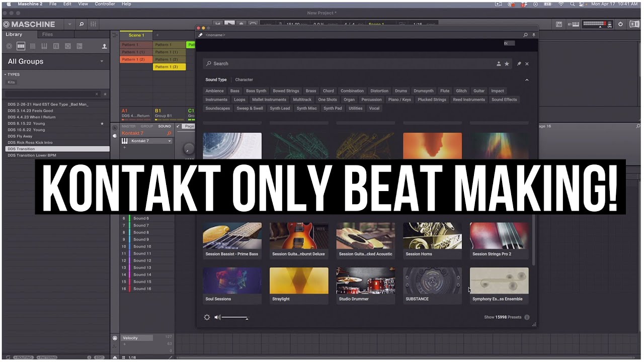Close the Kontakt browser with the X
This screenshot has height=362, width=644.
tap(527, 64)
